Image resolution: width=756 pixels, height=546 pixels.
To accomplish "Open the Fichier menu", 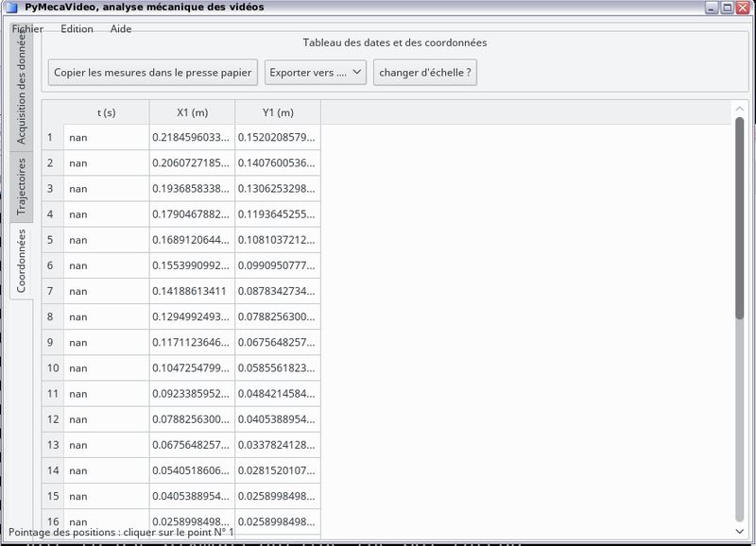I will pyautogui.click(x=27, y=29).
